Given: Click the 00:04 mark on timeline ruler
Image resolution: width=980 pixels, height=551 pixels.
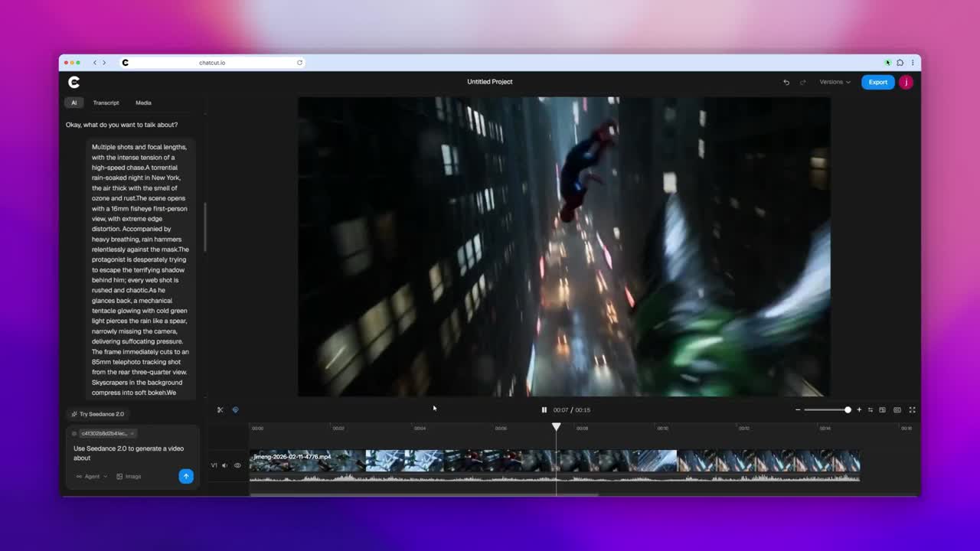Looking at the screenshot, I should (x=420, y=429).
